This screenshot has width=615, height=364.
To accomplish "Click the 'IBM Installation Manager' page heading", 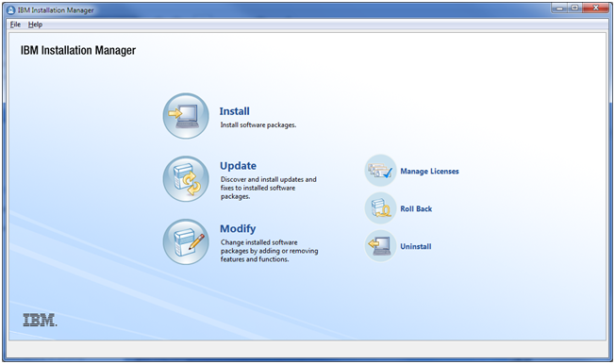I will 78,50.
